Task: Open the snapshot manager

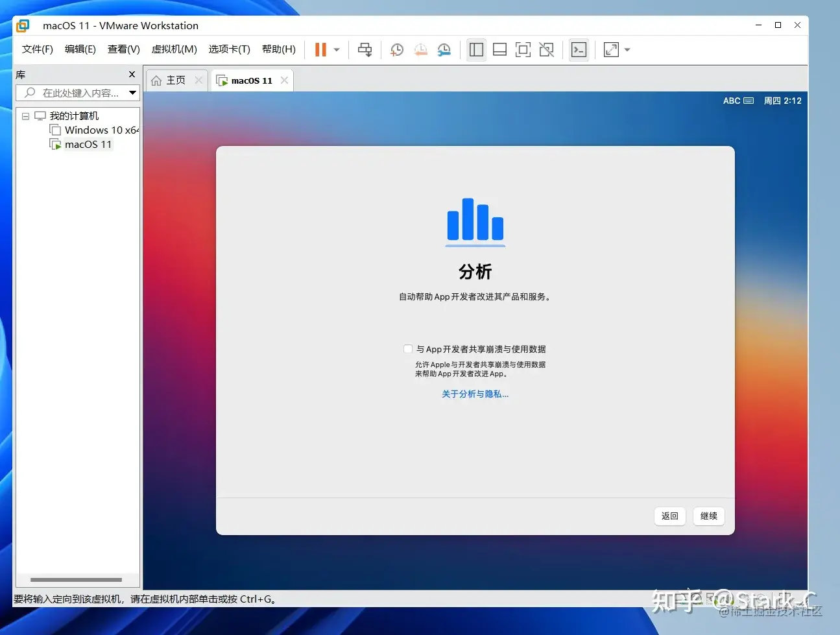Action: click(444, 50)
